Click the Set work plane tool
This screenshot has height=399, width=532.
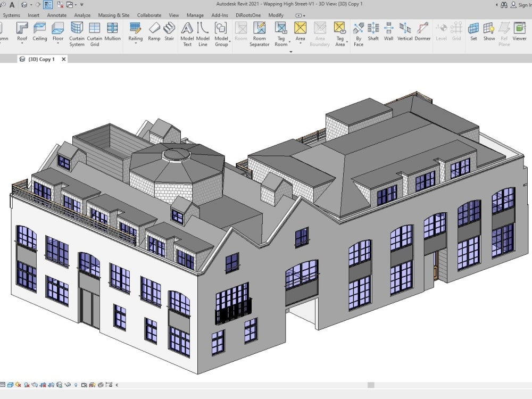pyautogui.click(x=473, y=32)
